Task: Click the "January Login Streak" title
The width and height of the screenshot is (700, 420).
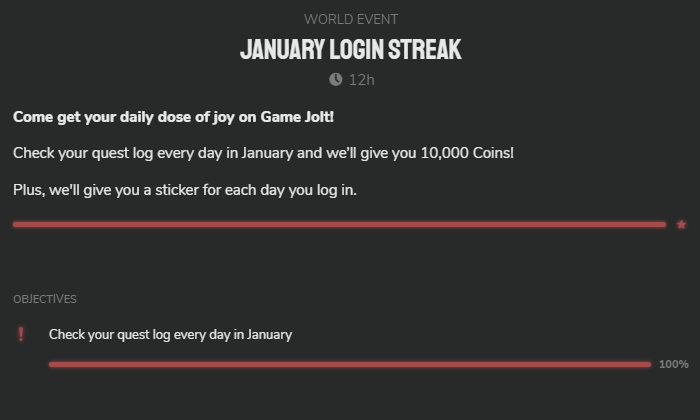Action: pos(350,49)
